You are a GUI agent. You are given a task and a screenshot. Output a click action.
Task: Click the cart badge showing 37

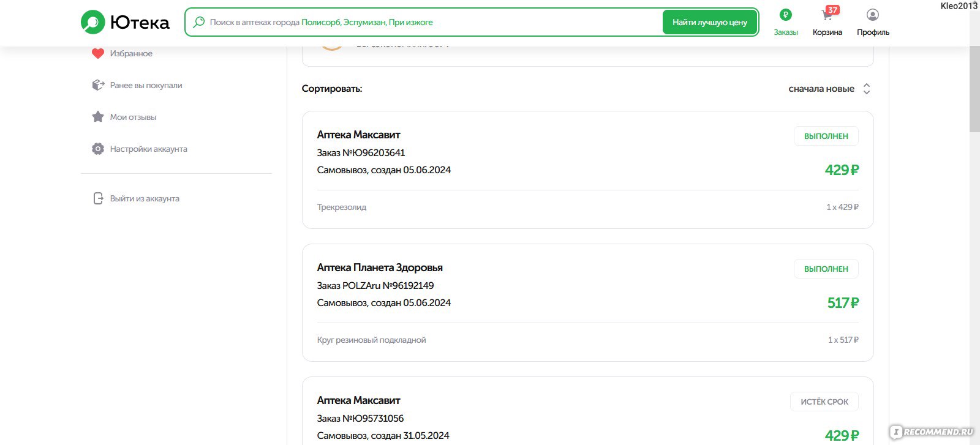[x=833, y=10]
